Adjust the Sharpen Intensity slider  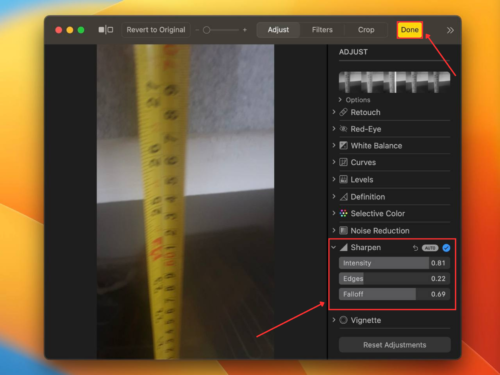[x=394, y=263]
